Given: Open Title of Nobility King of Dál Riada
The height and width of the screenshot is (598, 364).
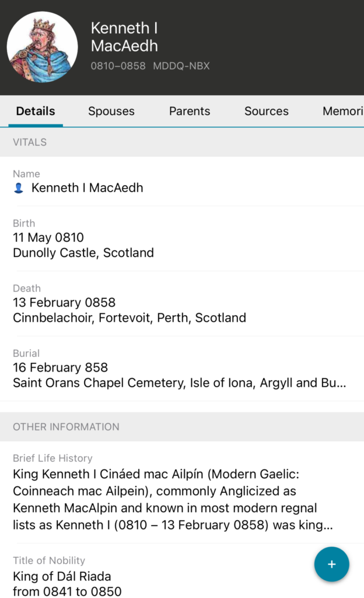Looking at the screenshot, I should coord(62,576).
